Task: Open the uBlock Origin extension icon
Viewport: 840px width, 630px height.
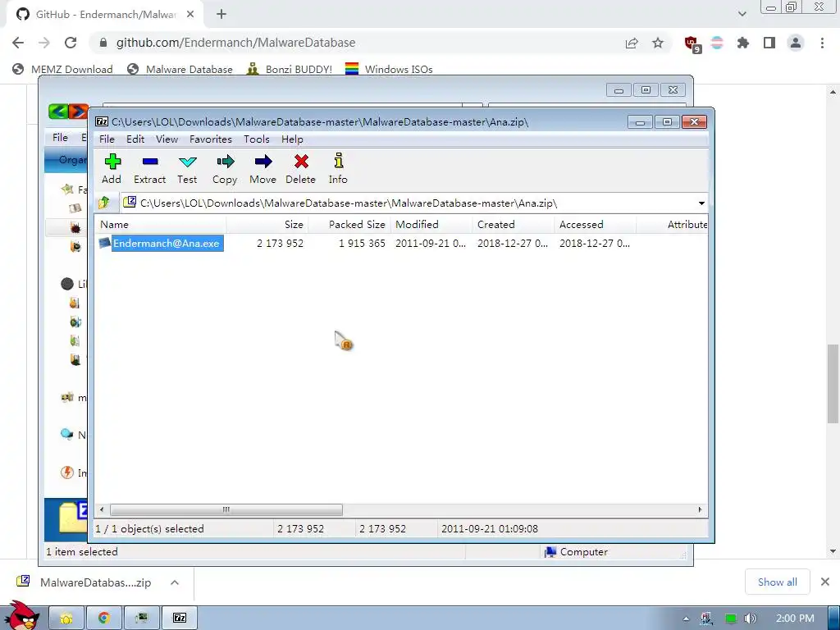Action: tap(692, 44)
